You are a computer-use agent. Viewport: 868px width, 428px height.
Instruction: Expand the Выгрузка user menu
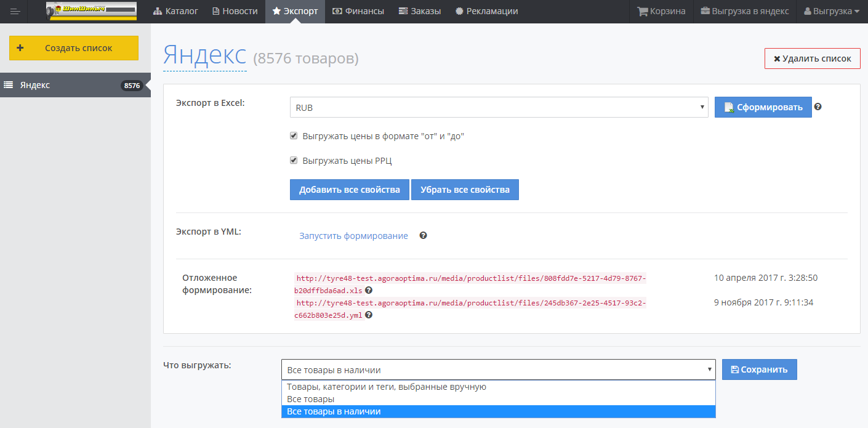click(x=831, y=11)
